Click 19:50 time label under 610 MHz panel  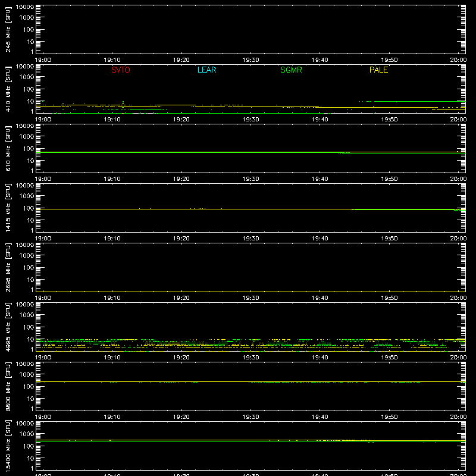tap(389, 179)
